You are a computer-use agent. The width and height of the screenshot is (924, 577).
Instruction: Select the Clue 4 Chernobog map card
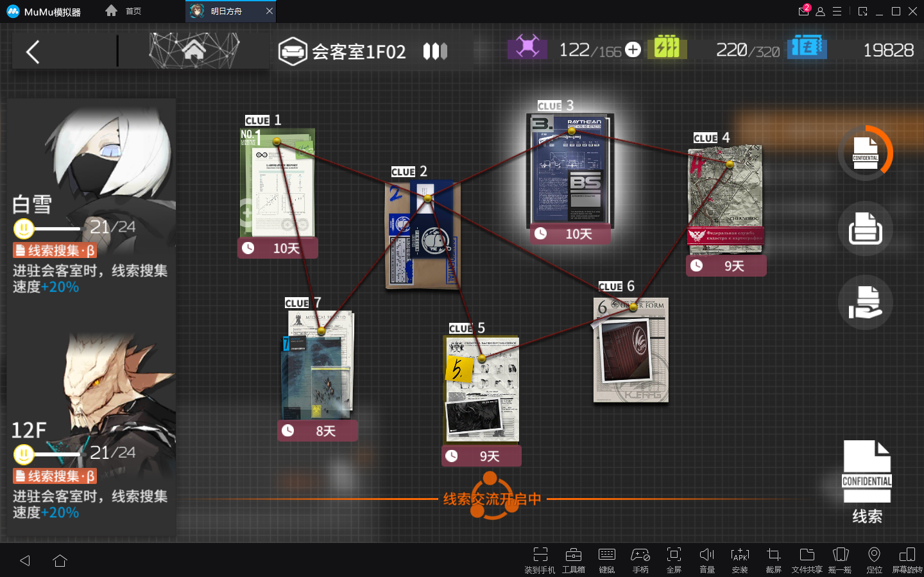tap(726, 200)
